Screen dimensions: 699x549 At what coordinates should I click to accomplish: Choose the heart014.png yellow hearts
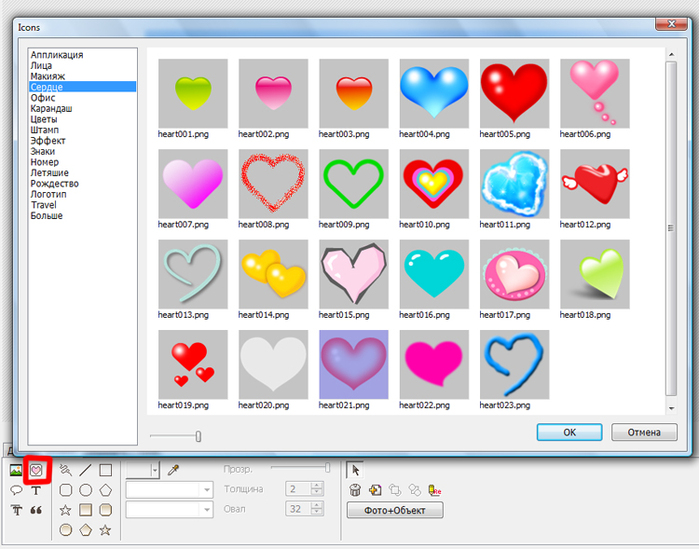point(273,274)
